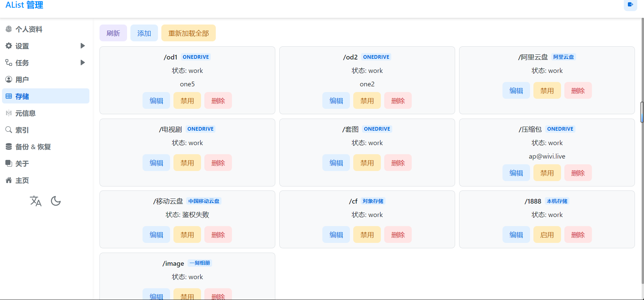This screenshot has width=644, height=300.
Task: Expand the 设置 submenu arrow
Action: coord(83,46)
